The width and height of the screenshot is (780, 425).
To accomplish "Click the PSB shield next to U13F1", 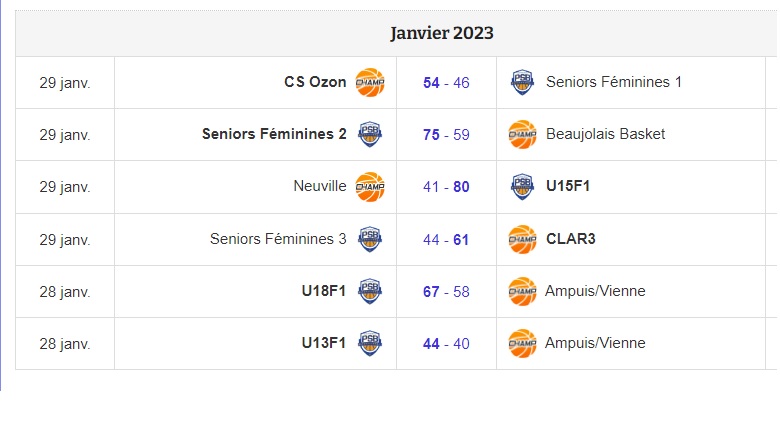I will click(x=370, y=343).
